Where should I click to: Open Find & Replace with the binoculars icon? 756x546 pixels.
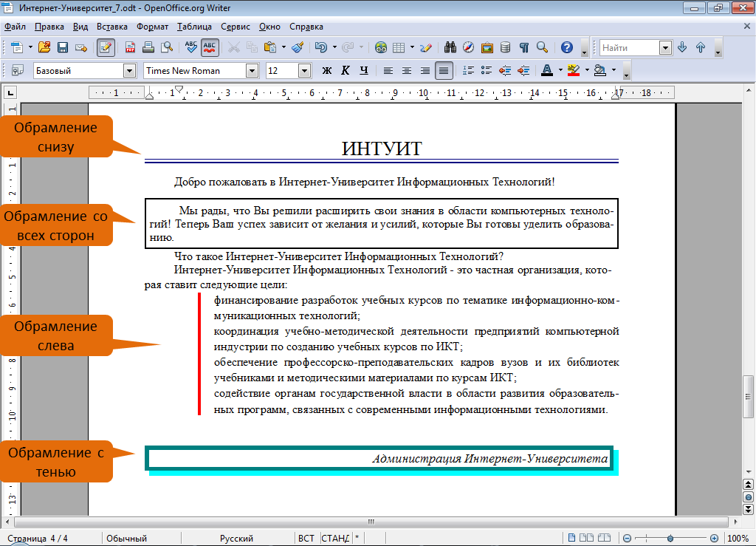(x=450, y=47)
